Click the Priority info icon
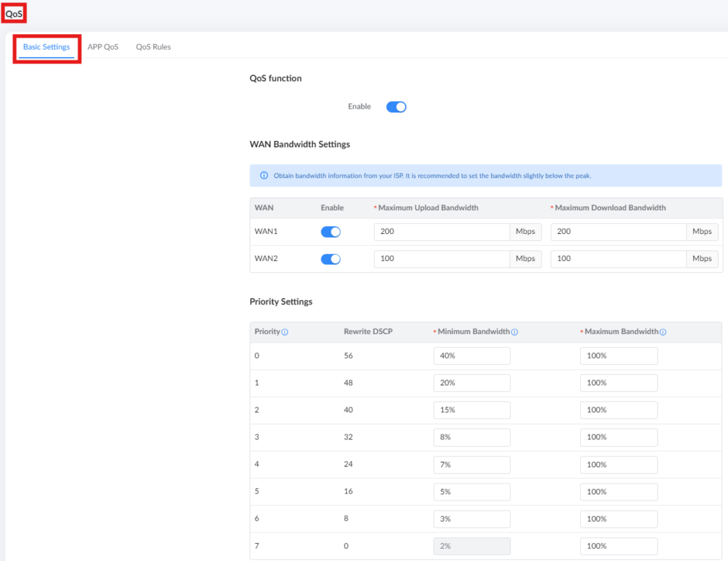This screenshot has width=728, height=561. coord(284,332)
